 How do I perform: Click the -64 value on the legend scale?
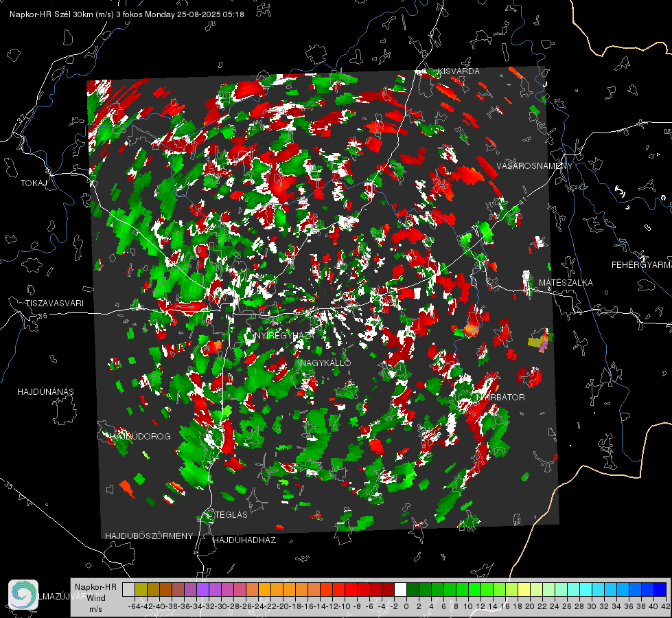(134, 606)
